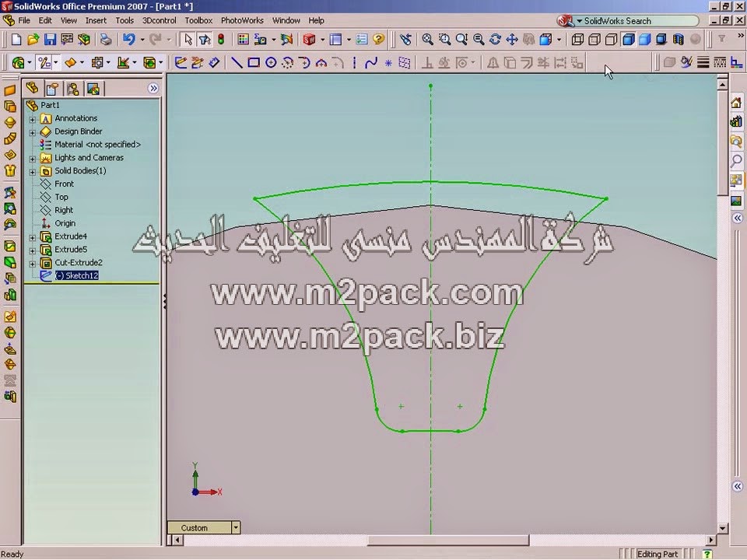This screenshot has height=560, width=747.
Task: Choose the Circle sketch tool
Action: pyautogui.click(x=271, y=62)
